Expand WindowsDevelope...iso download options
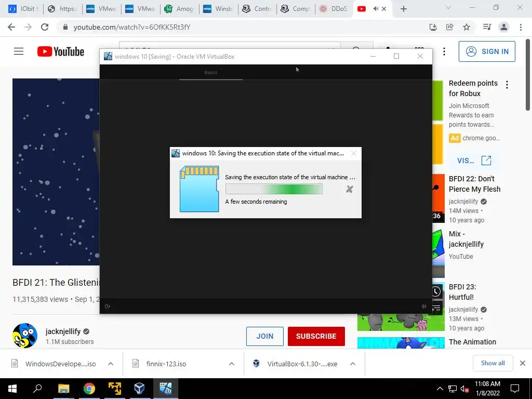This screenshot has width=532, height=399. [x=111, y=364]
